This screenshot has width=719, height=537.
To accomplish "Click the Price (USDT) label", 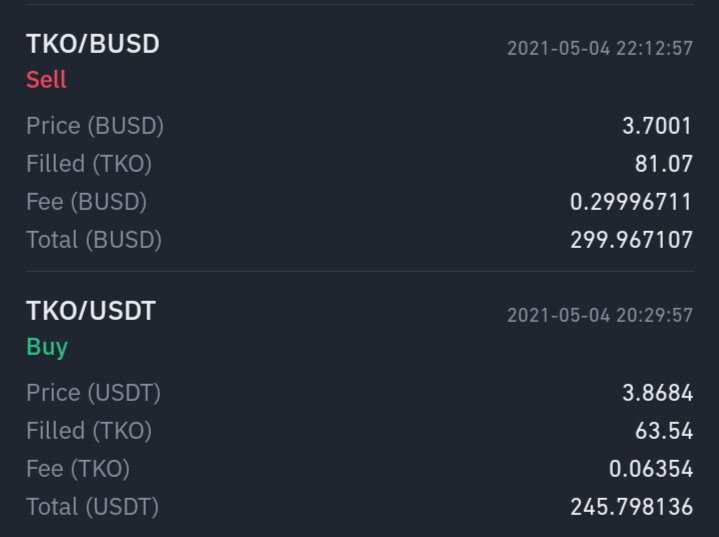I will pyautogui.click(x=94, y=393).
